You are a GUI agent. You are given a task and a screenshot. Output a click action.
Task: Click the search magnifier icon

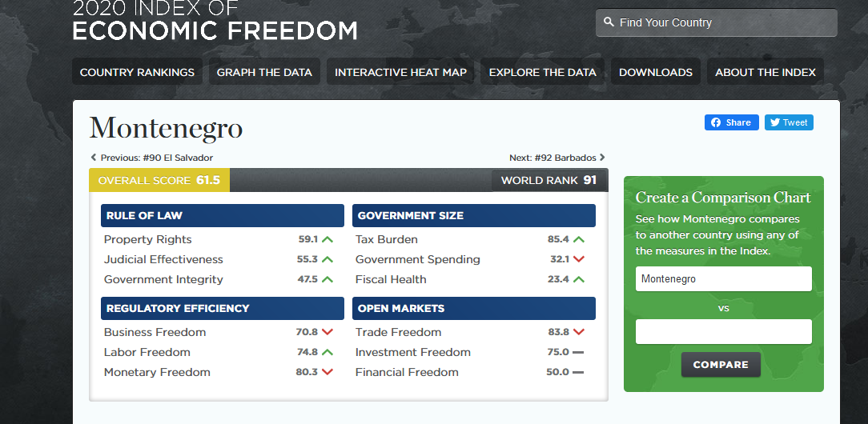(x=609, y=22)
